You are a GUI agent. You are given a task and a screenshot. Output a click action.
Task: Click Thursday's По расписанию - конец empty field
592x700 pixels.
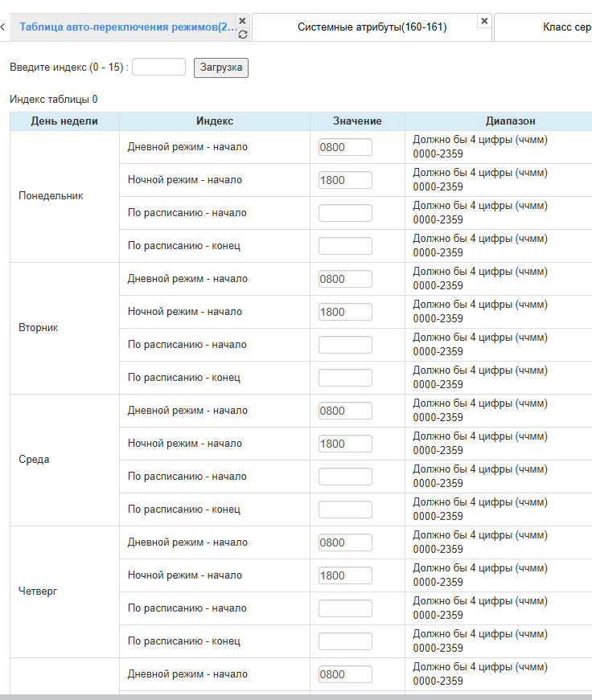tap(345, 641)
